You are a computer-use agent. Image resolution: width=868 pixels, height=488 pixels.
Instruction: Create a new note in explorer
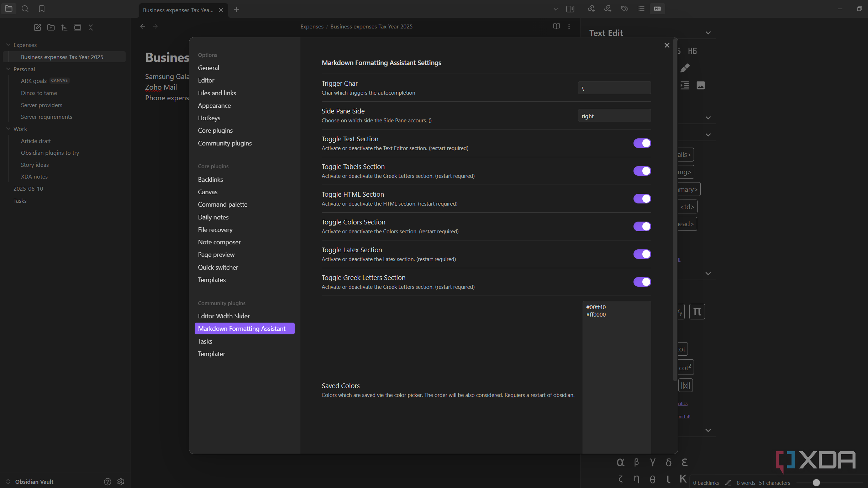(37, 27)
